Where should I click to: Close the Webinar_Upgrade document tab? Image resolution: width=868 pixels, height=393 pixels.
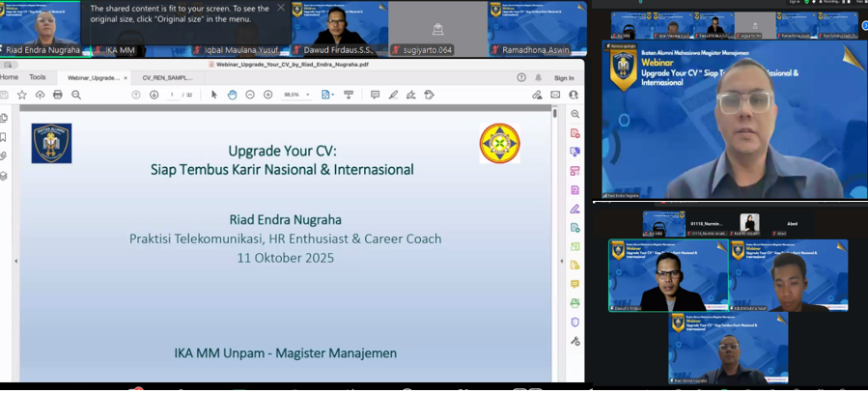tap(126, 78)
